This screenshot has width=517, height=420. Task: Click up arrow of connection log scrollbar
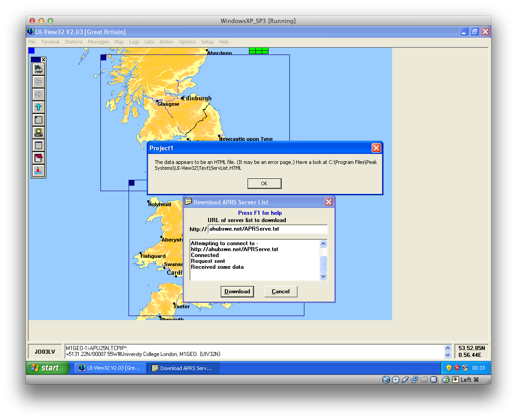tap(323, 243)
